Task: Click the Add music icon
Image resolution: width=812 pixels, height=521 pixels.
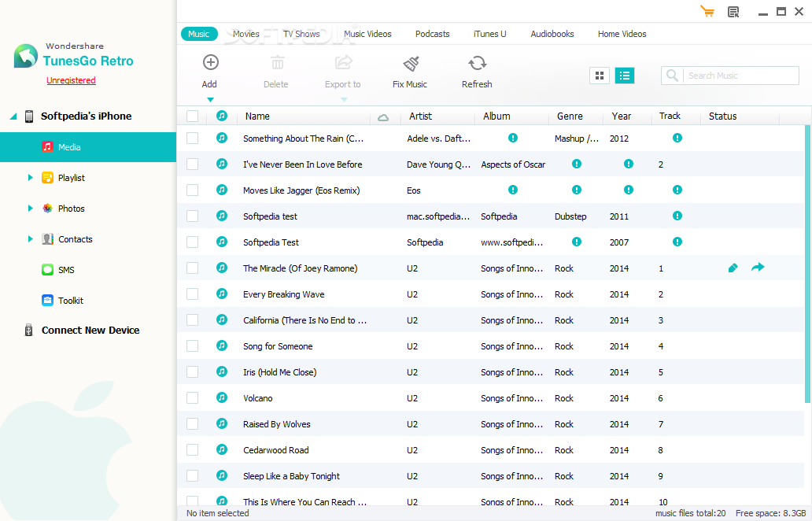Action: pos(210,62)
